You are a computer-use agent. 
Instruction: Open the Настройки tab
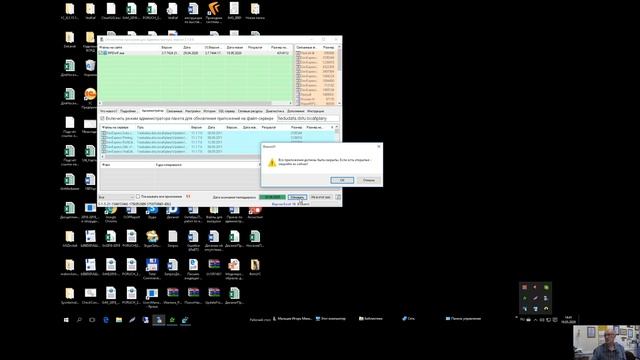[193, 111]
